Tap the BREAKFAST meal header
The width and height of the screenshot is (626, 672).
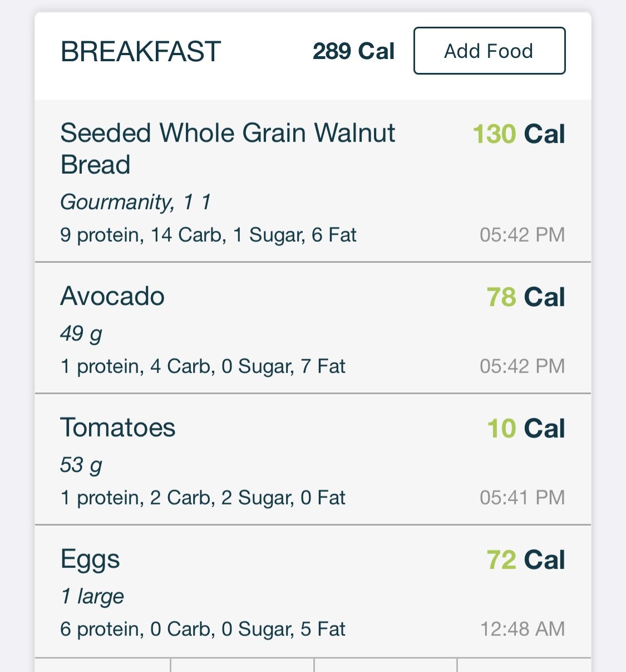pyautogui.click(x=141, y=52)
